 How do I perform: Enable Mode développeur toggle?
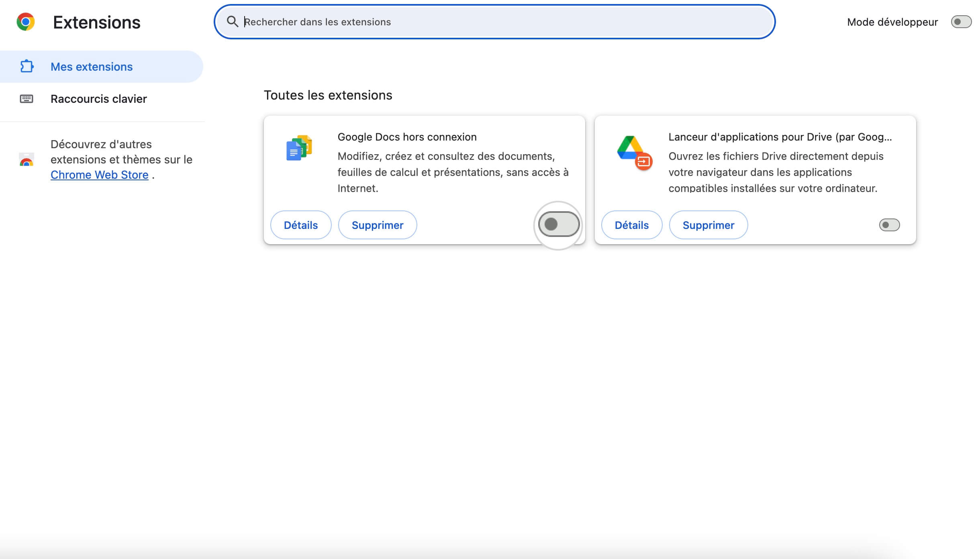tap(961, 22)
